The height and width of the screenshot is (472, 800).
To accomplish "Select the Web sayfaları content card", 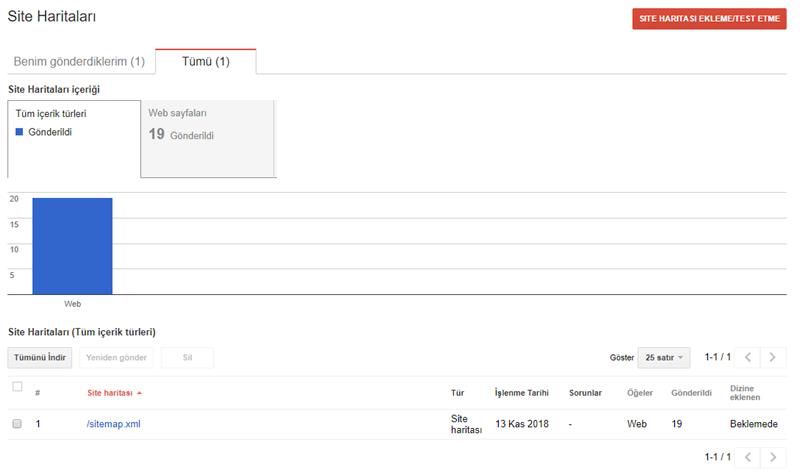I will [x=208, y=139].
